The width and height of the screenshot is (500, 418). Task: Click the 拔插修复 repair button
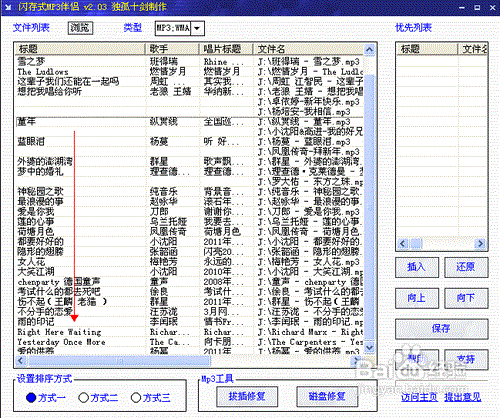(x=247, y=397)
